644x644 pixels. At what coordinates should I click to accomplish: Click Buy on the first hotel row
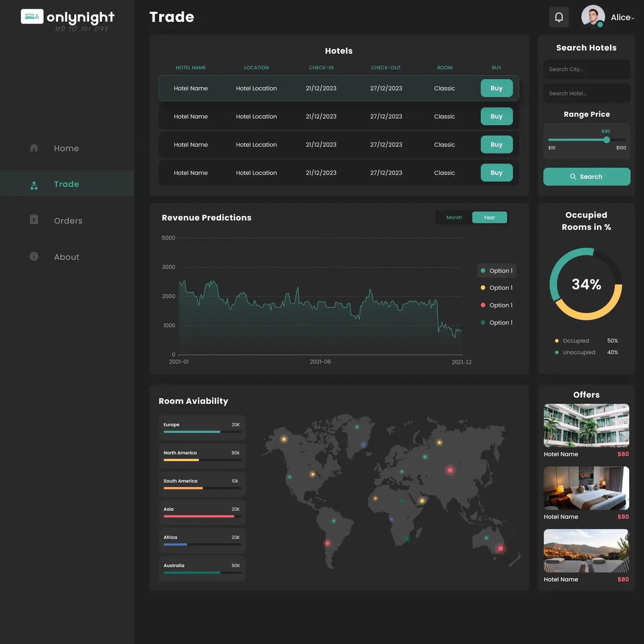click(x=496, y=88)
